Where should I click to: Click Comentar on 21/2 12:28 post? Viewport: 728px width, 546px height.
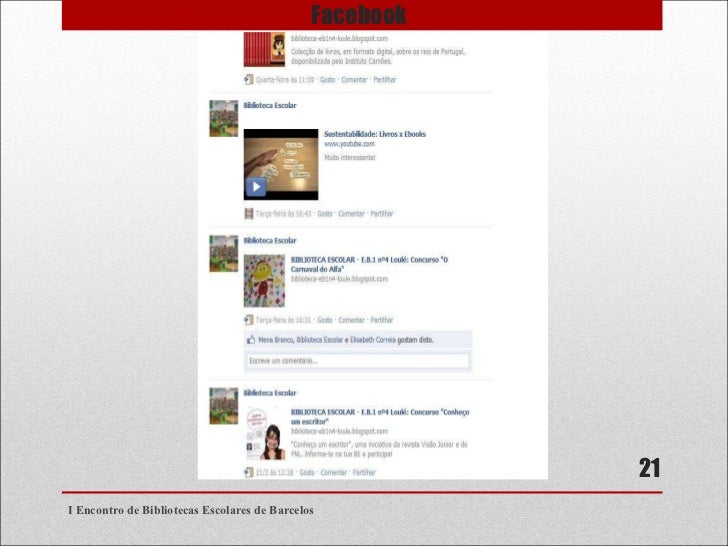[334, 473]
